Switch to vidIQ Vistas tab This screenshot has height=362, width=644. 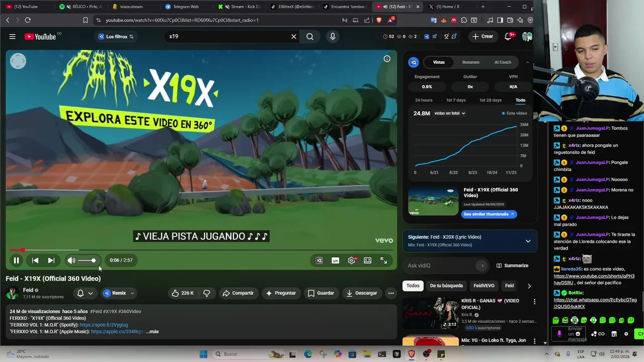[x=439, y=62]
